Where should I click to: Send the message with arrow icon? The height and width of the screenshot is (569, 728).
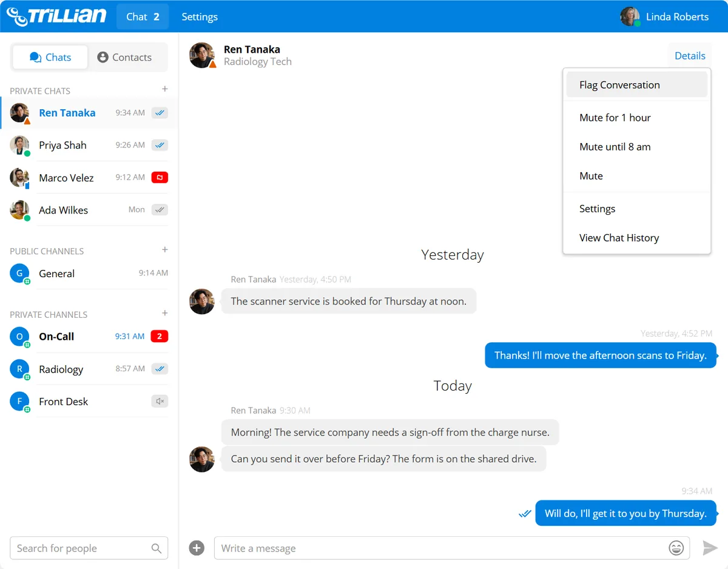click(710, 548)
